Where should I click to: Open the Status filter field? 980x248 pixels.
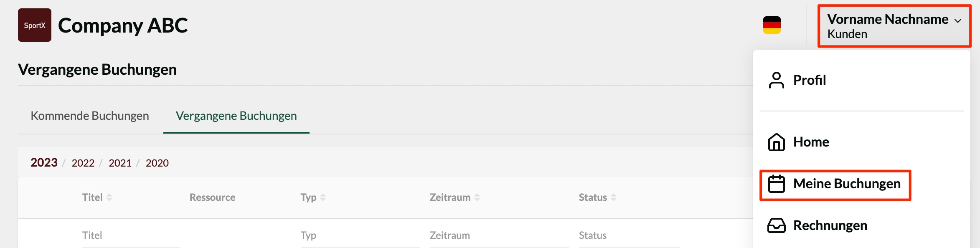click(x=629, y=235)
